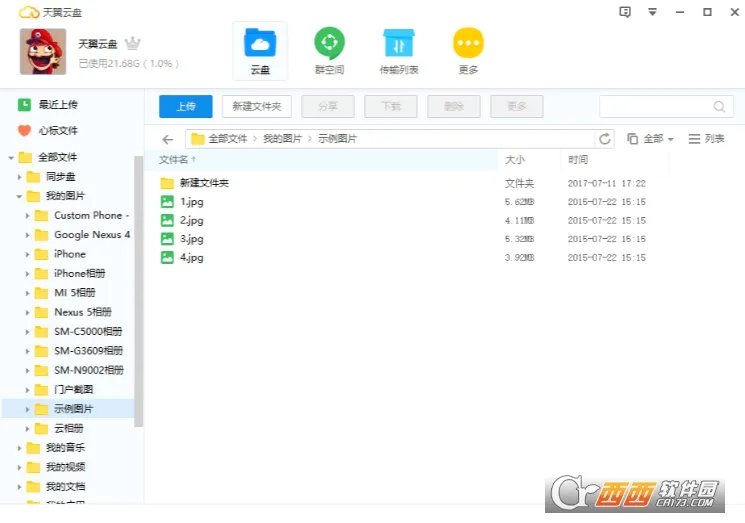The image size is (745, 523).
Task: Click the 下载 download button
Action: click(x=391, y=106)
